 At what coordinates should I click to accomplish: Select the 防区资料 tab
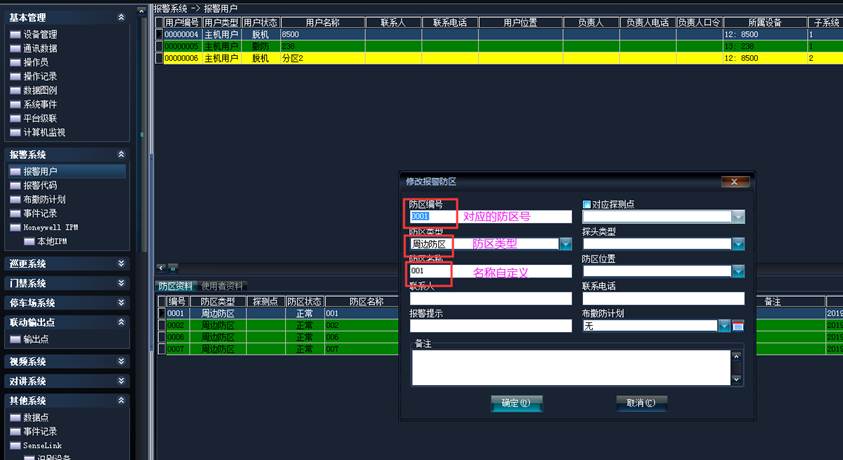click(x=177, y=286)
